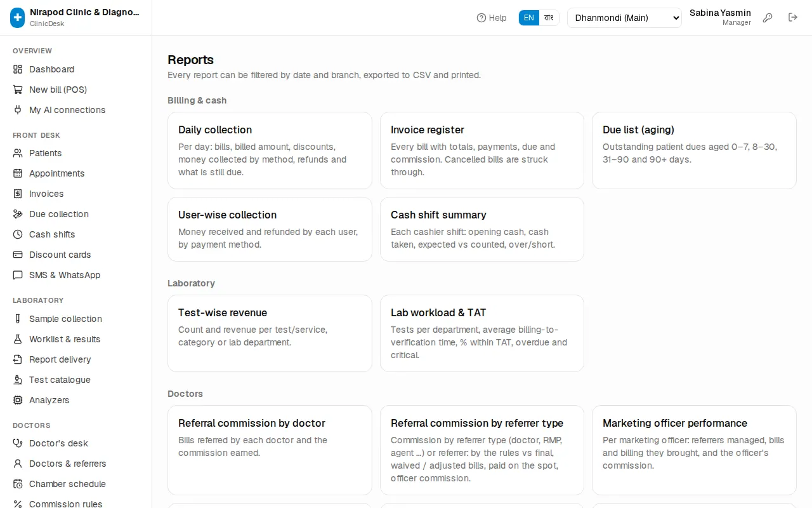This screenshot has height=508, width=812.
Task: Open Referral commission by doctor report
Action: pyautogui.click(x=270, y=450)
